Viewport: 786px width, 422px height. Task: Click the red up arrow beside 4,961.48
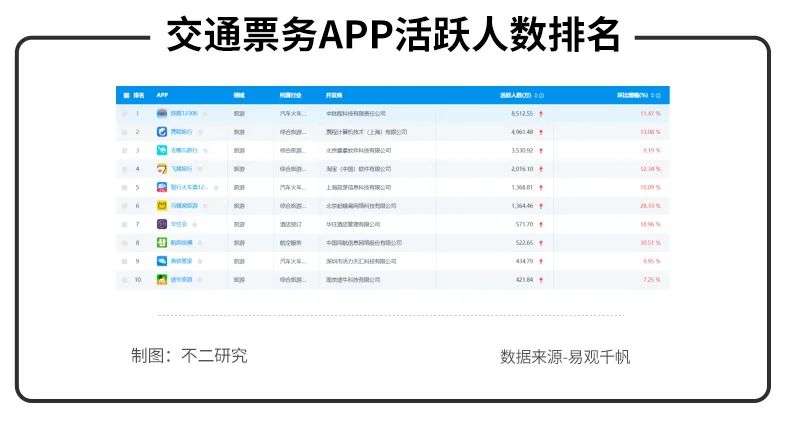[541, 132]
